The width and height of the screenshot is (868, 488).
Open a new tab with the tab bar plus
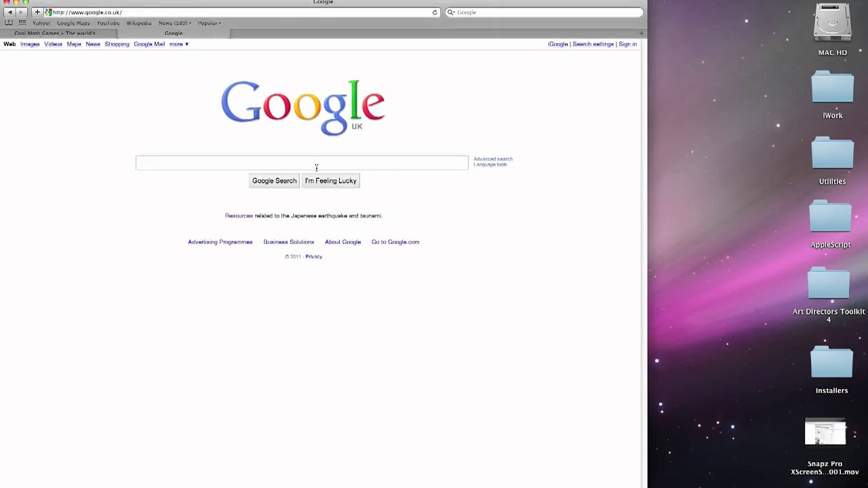641,33
